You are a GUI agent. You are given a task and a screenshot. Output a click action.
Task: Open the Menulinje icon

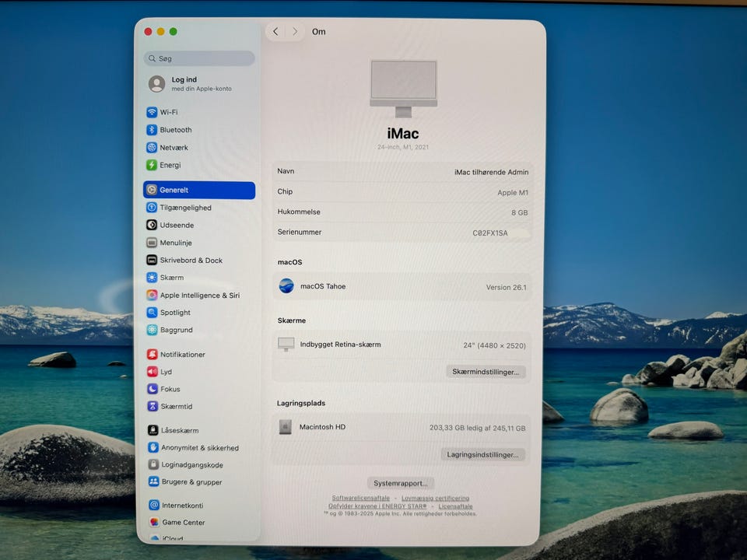152,243
